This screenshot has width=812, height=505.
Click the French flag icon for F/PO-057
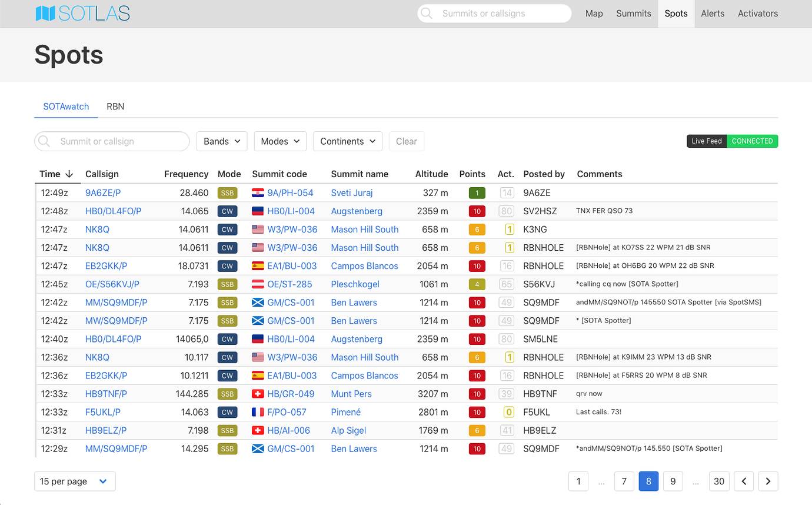point(258,412)
